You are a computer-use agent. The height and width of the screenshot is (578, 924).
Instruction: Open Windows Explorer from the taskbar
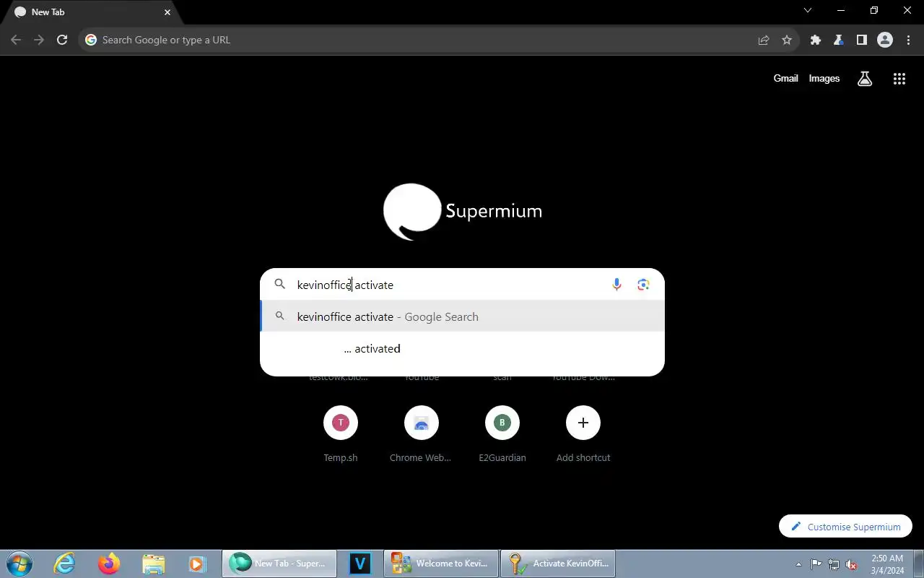[153, 564]
